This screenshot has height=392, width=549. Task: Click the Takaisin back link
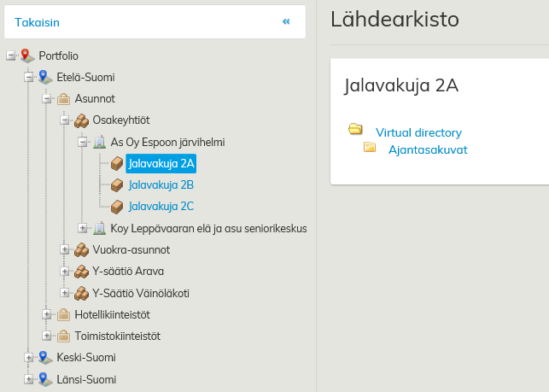[x=38, y=21]
